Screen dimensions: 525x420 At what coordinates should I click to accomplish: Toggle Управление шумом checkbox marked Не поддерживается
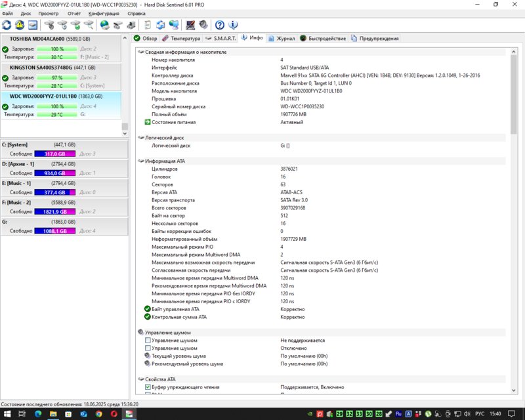[x=148, y=340]
